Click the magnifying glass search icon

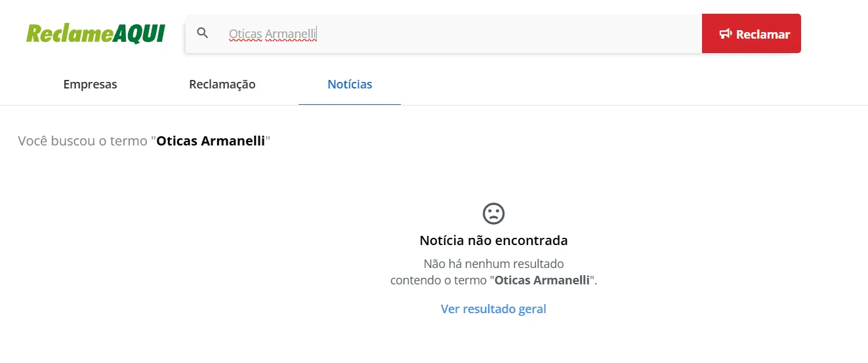[x=203, y=33]
